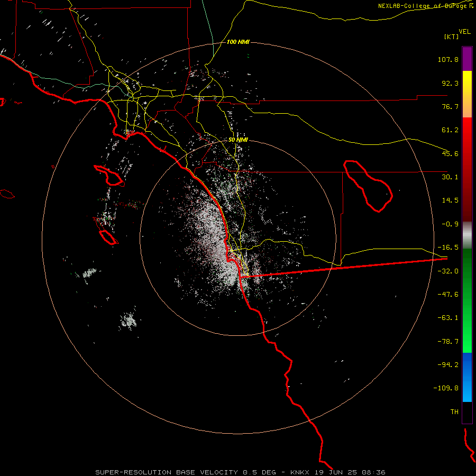The width and height of the screenshot is (476, 476).
Task: Click the 76.7 legend value
Action: [450, 106]
